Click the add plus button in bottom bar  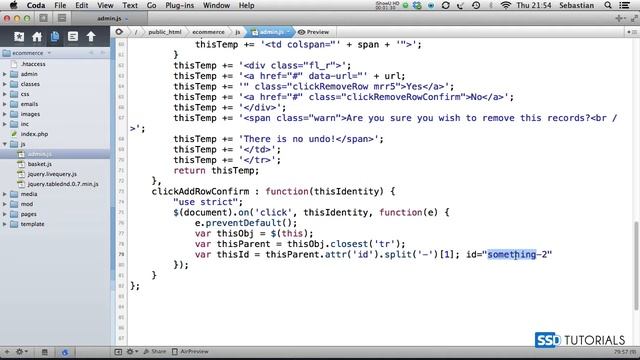point(7,351)
